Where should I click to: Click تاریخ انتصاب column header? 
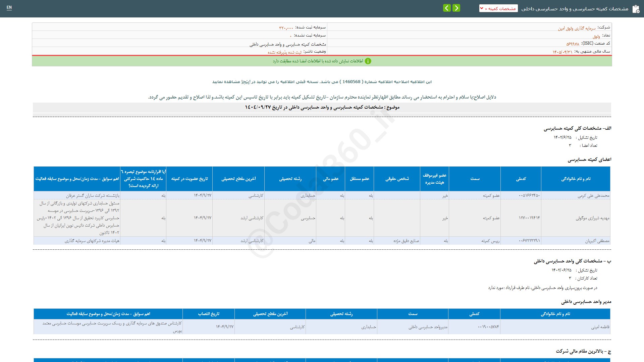click(x=209, y=314)
